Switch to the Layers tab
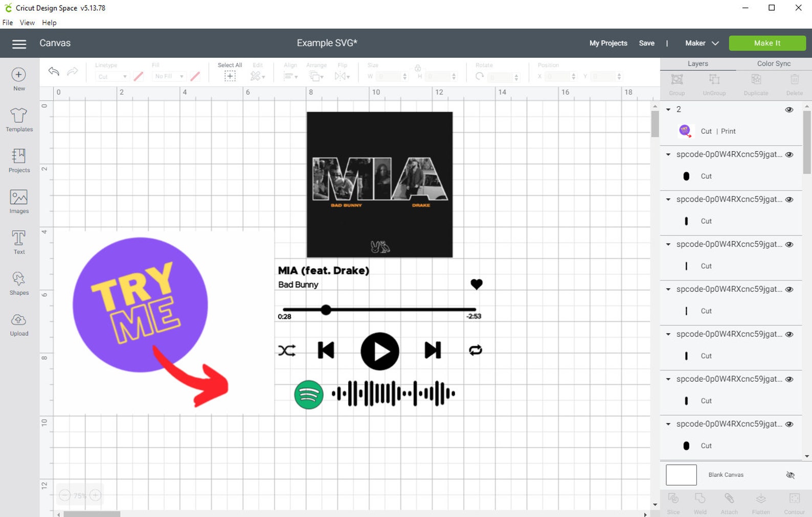The height and width of the screenshot is (517, 812). coord(698,64)
